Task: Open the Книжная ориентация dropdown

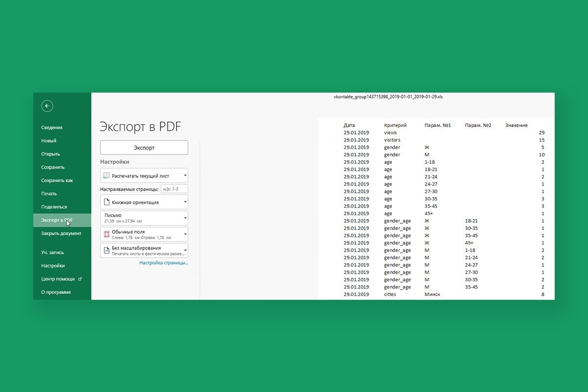Action: 144,202
